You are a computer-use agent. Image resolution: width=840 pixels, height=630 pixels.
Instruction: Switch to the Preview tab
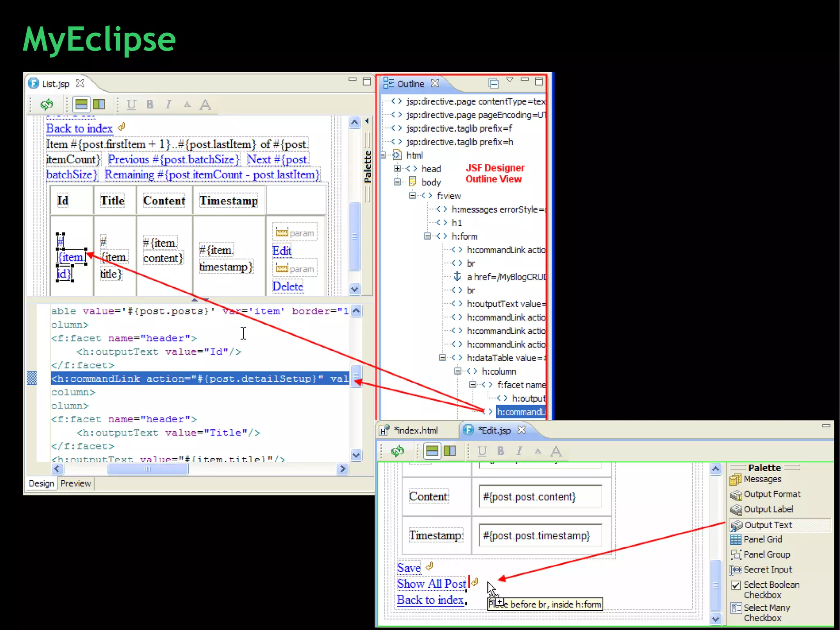point(75,483)
